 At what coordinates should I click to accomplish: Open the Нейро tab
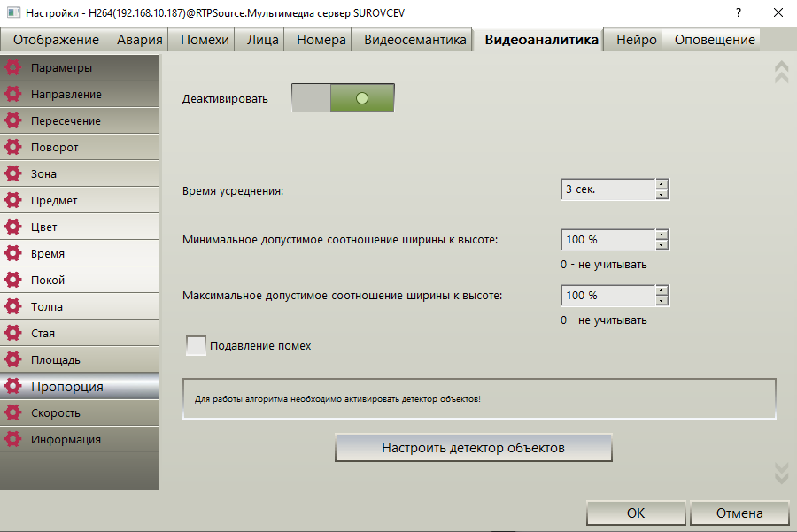[x=633, y=40]
